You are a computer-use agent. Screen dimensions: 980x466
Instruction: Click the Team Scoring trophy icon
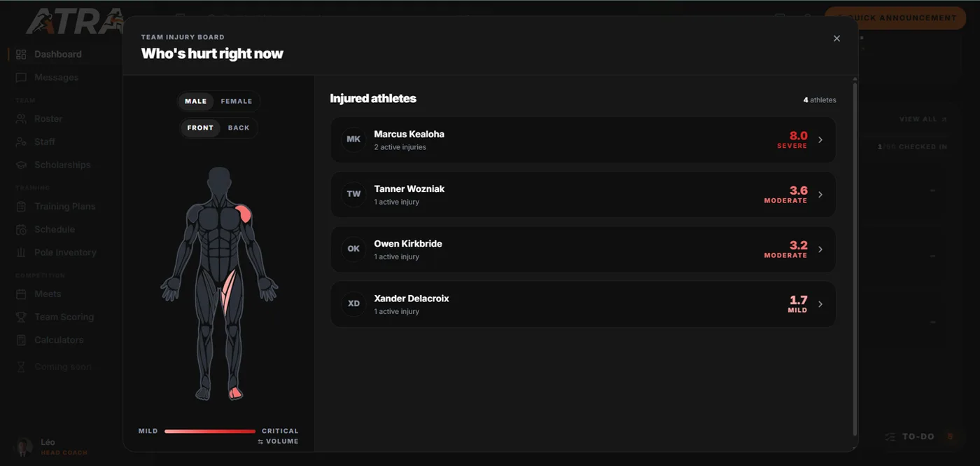[x=21, y=317]
